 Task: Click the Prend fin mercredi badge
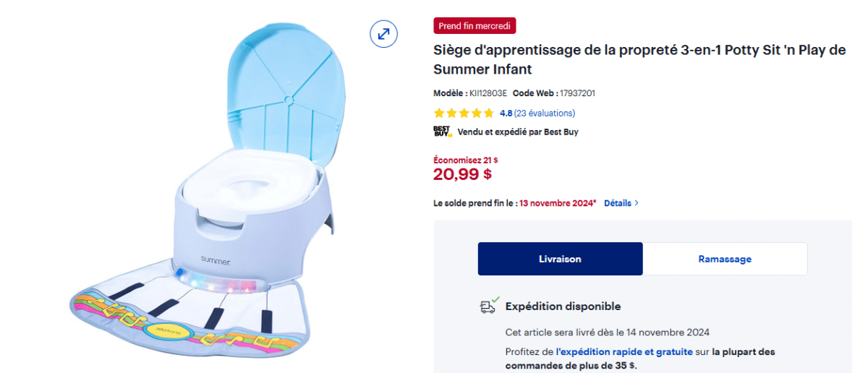pos(475,26)
